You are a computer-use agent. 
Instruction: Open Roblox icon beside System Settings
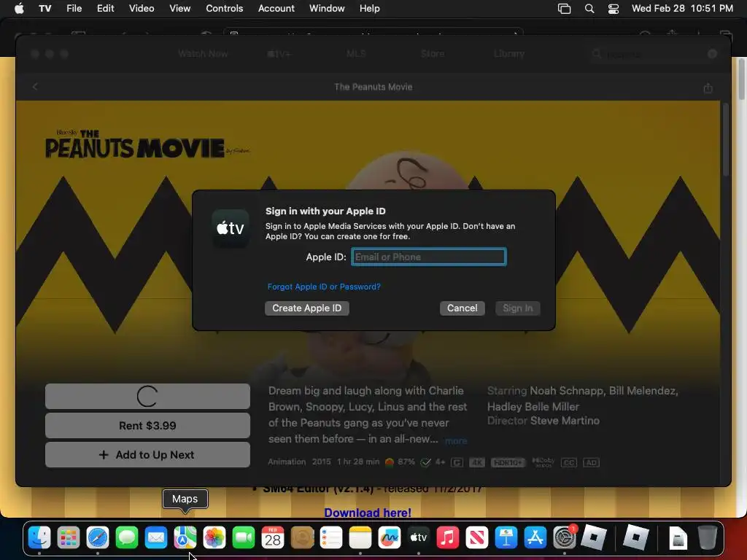(x=594, y=538)
